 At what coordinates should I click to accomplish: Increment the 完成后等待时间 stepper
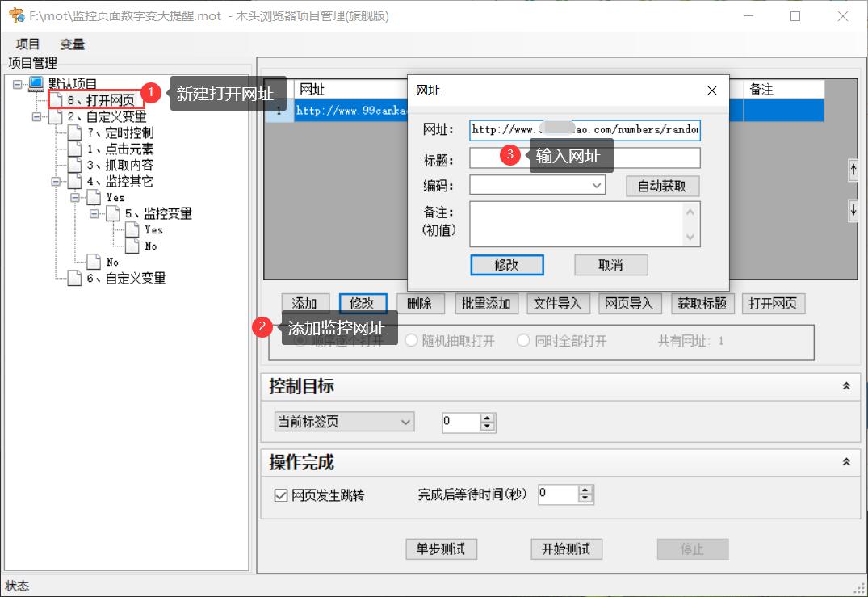(x=586, y=491)
